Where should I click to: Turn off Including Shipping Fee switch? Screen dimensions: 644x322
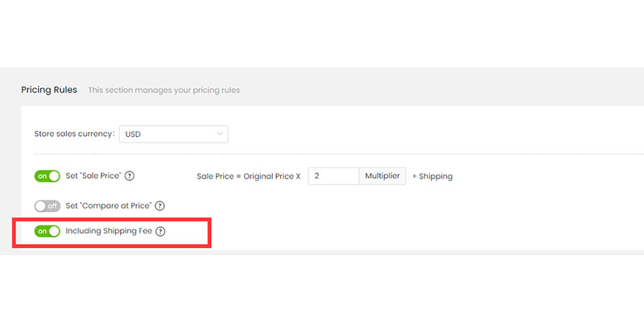(47, 232)
